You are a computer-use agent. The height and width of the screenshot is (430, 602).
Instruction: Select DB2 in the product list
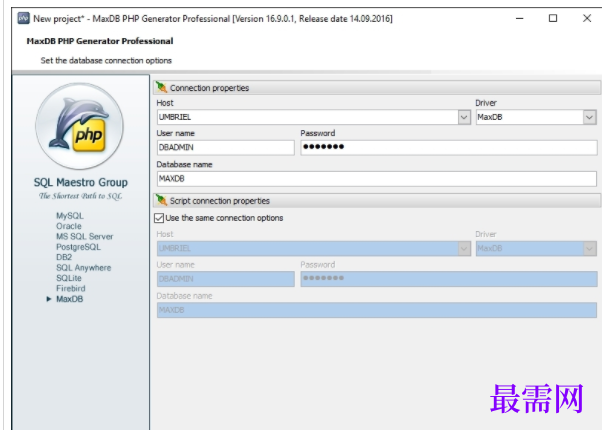64,257
